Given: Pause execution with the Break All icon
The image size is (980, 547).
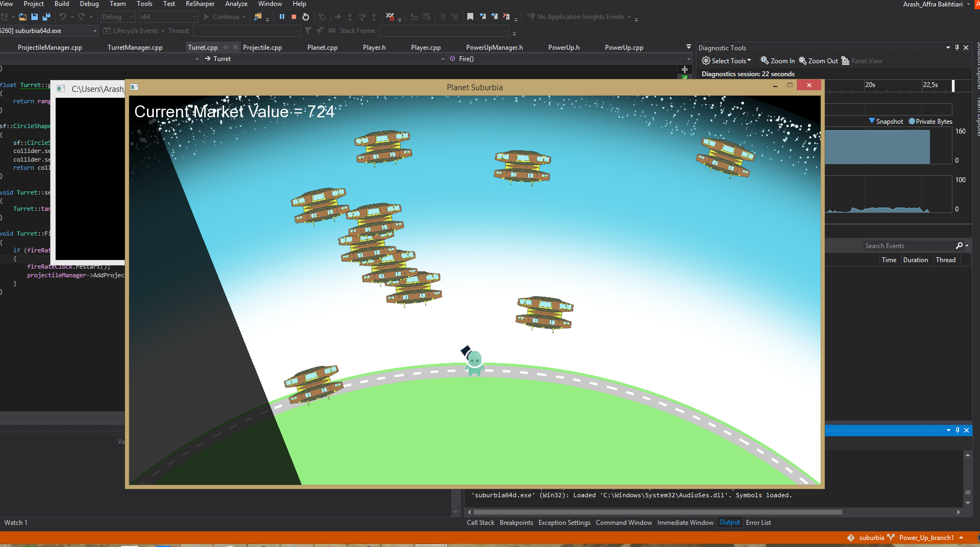Looking at the screenshot, I should pyautogui.click(x=282, y=17).
